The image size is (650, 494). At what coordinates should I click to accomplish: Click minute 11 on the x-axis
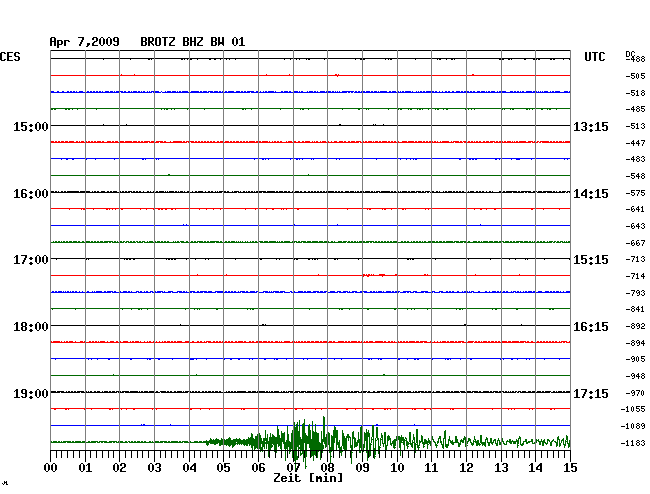click(431, 467)
